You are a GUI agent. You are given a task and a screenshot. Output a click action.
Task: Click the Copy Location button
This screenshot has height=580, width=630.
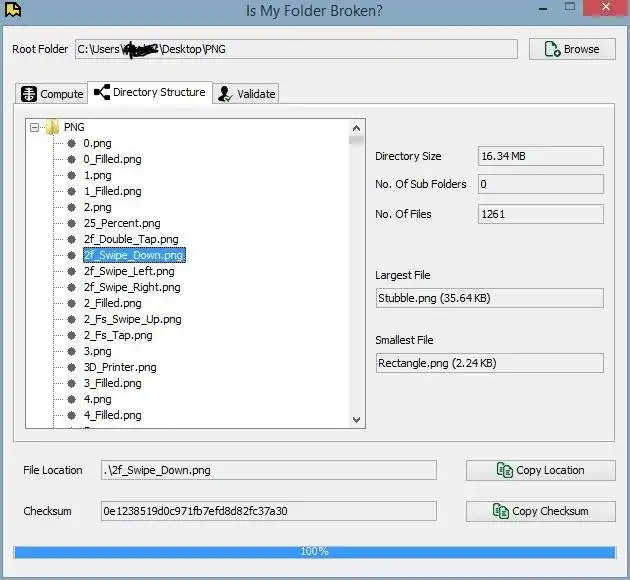[540, 470]
